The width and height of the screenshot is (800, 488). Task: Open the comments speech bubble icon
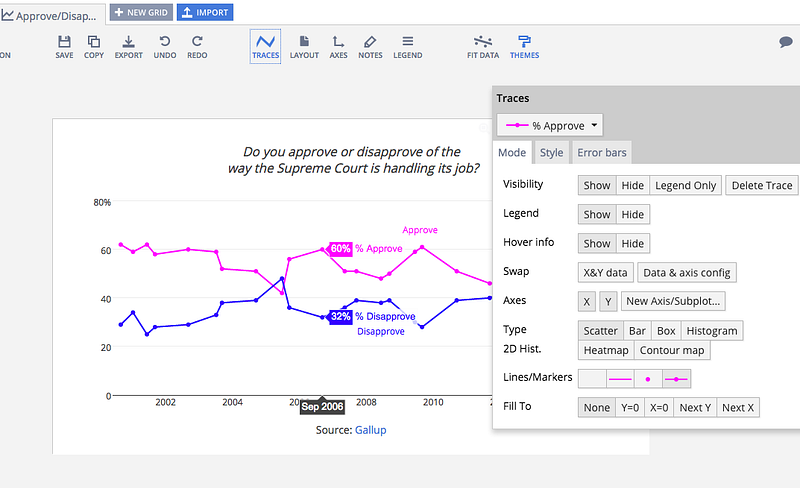tap(786, 42)
